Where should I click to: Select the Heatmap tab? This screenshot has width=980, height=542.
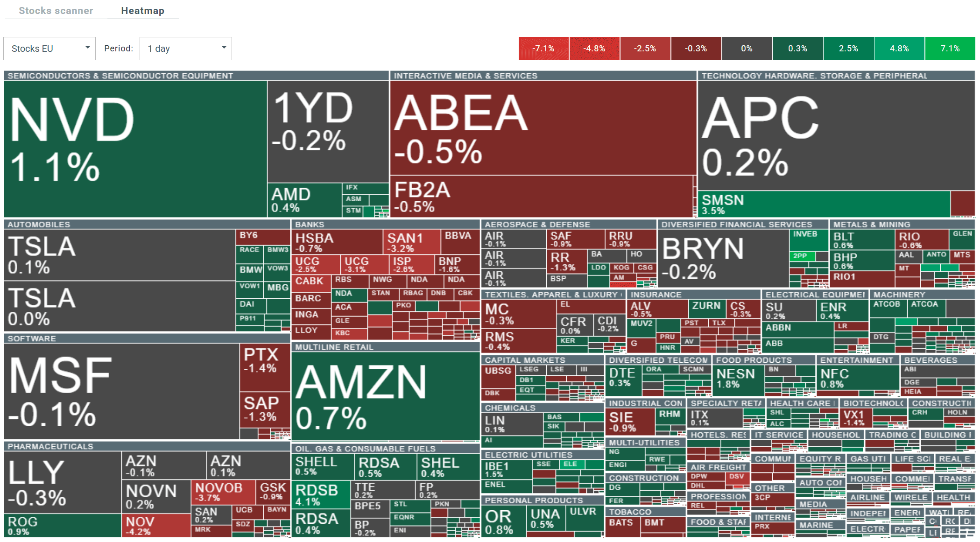142,11
